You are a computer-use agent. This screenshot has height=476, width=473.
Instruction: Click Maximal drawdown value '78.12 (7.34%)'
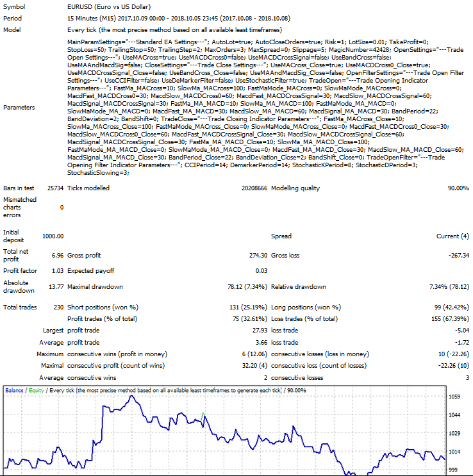(x=247, y=287)
